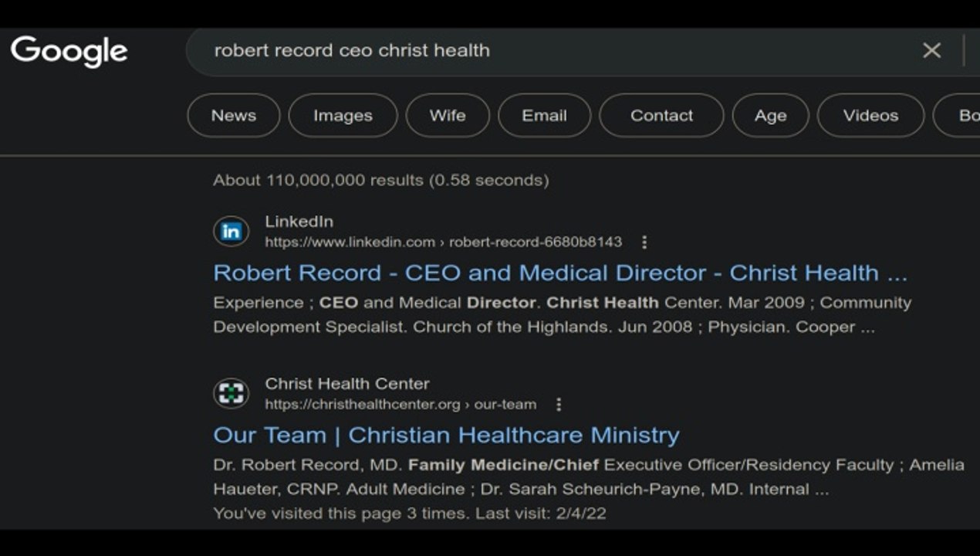Click the Christ Health Center favicon
This screenshot has width=980, height=556.
(231, 393)
